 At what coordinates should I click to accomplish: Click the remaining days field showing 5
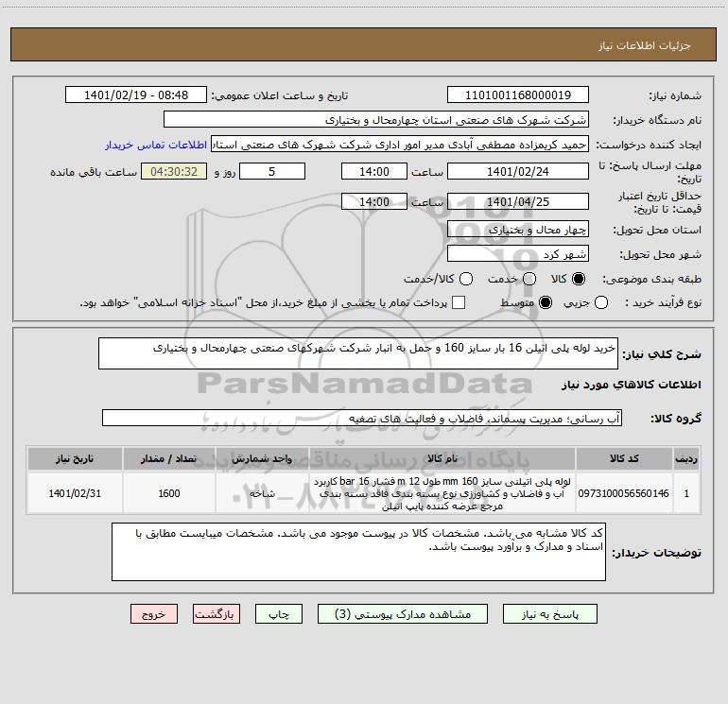tap(272, 171)
